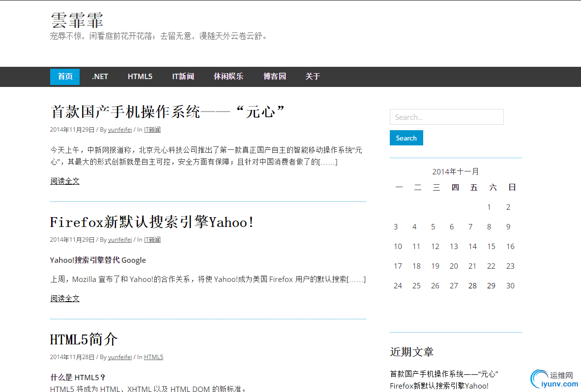The image size is (581, 392).
Task: Click the subheading Yahoo!搜索引擎替代 Google
Action: [x=98, y=260]
